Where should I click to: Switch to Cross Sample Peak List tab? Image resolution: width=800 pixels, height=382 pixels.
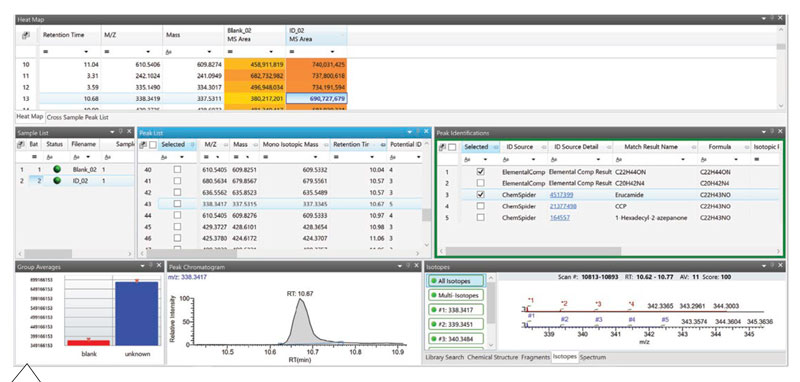coord(78,117)
